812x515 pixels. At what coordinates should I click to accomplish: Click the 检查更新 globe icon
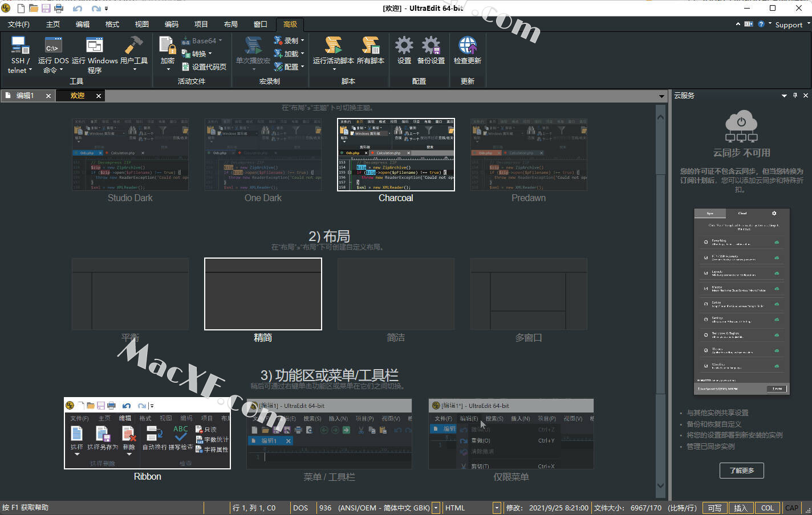[468, 46]
